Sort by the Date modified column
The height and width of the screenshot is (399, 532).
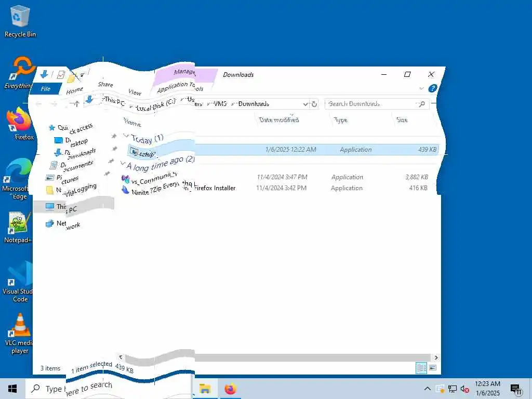(x=279, y=120)
